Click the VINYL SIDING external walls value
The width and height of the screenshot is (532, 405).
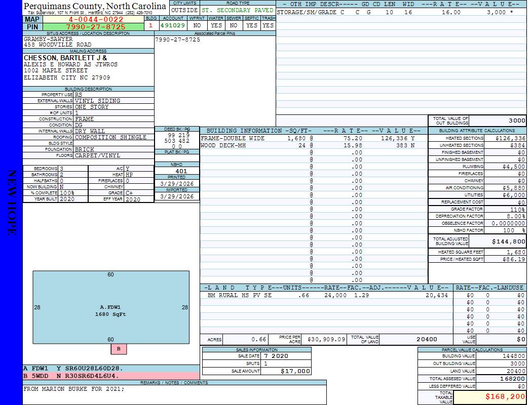click(x=98, y=101)
